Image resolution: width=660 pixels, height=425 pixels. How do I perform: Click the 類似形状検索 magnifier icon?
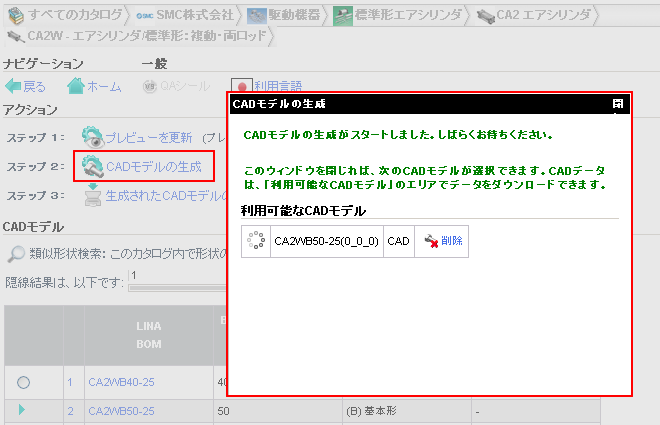(16, 254)
